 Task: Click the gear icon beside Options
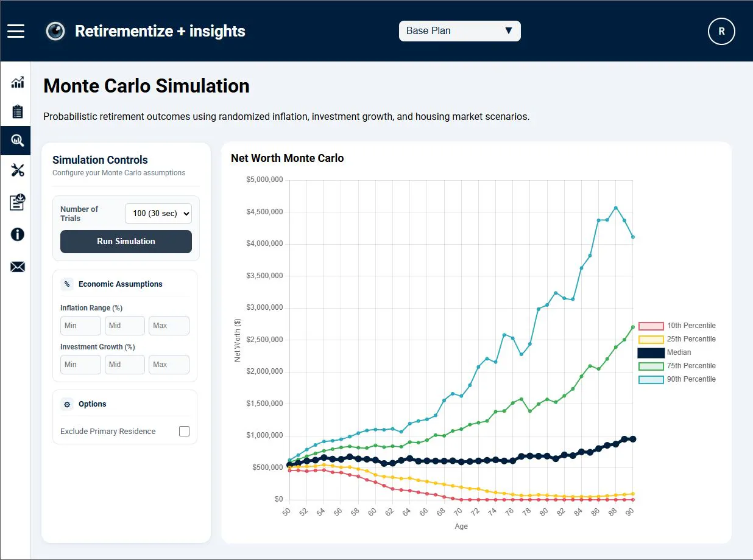click(x=67, y=404)
